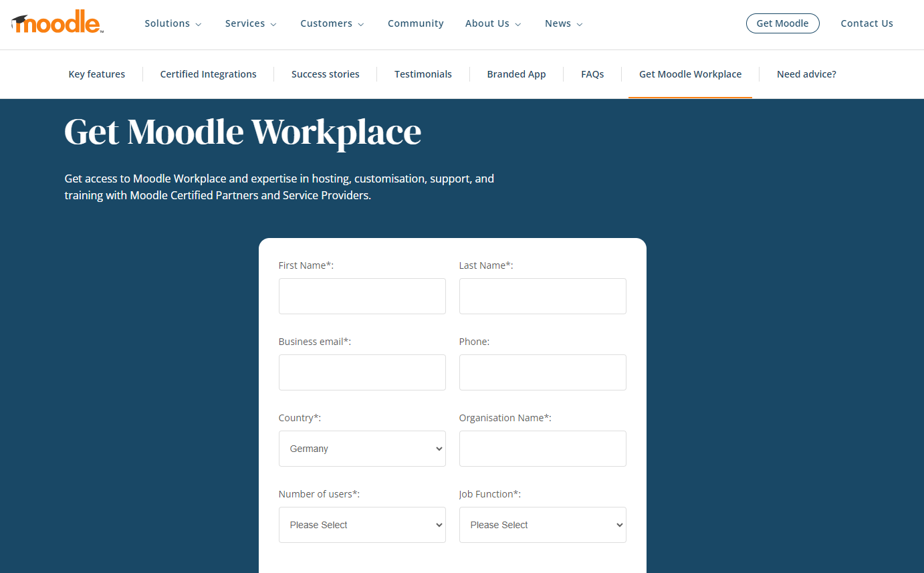Open the Country dropdown showing Germany

click(362, 449)
